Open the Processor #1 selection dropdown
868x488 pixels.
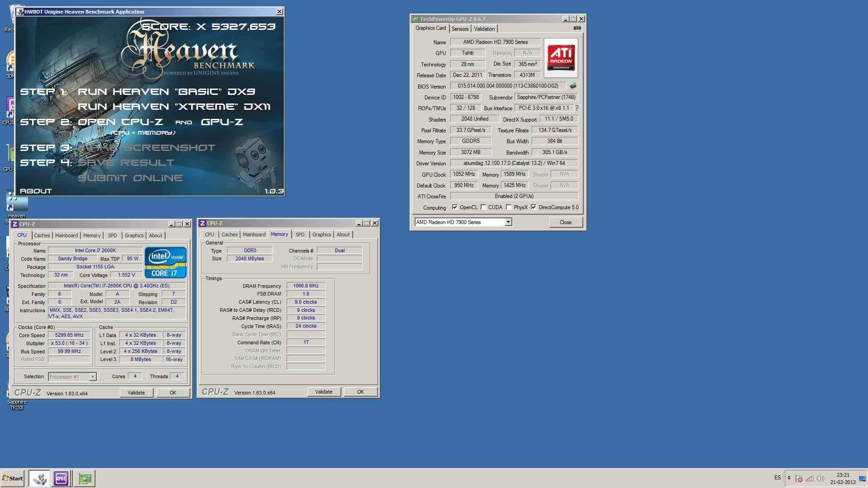(x=93, y=376)
